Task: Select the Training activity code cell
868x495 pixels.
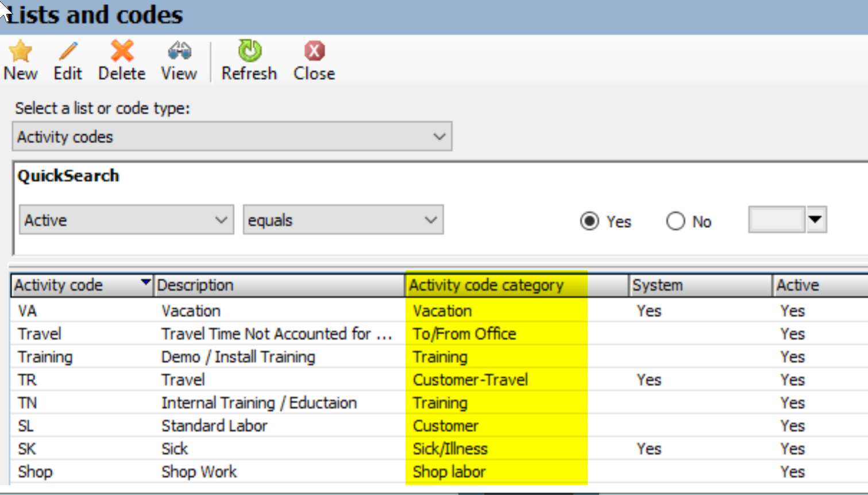Action: (45, 357)
